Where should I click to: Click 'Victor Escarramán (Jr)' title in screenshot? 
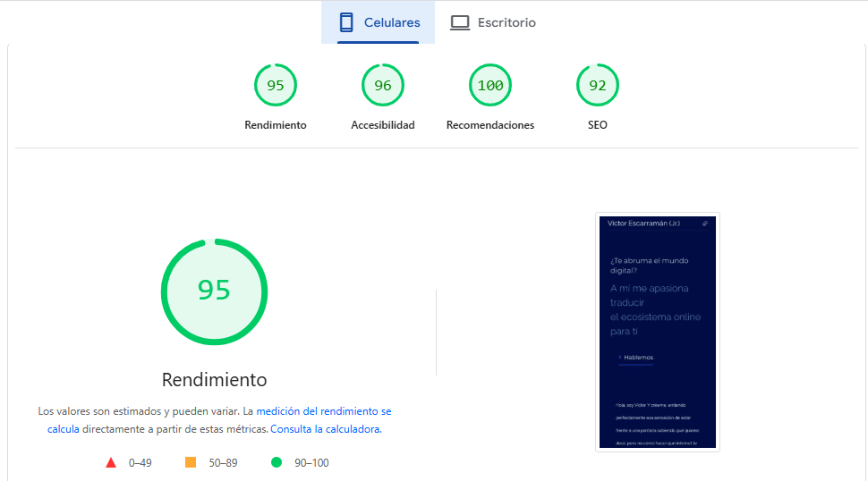pyautogui.click(x=643, y=224)
